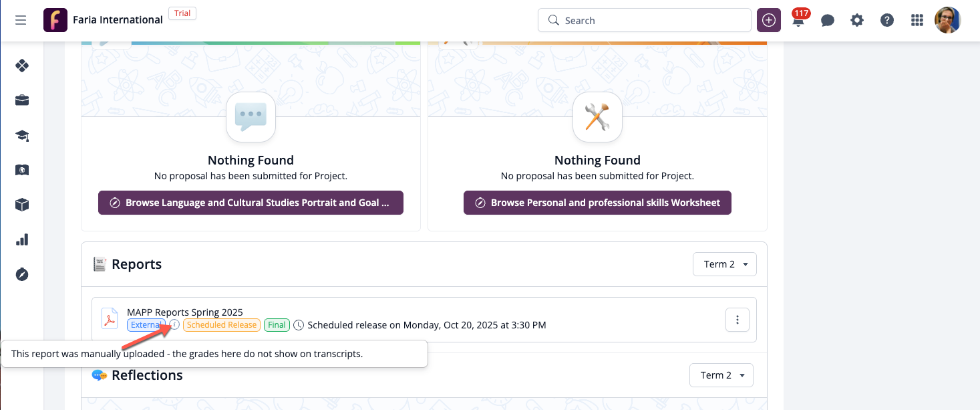
Task: Open the user profile avatar
Action: click(x=947, y=20)
